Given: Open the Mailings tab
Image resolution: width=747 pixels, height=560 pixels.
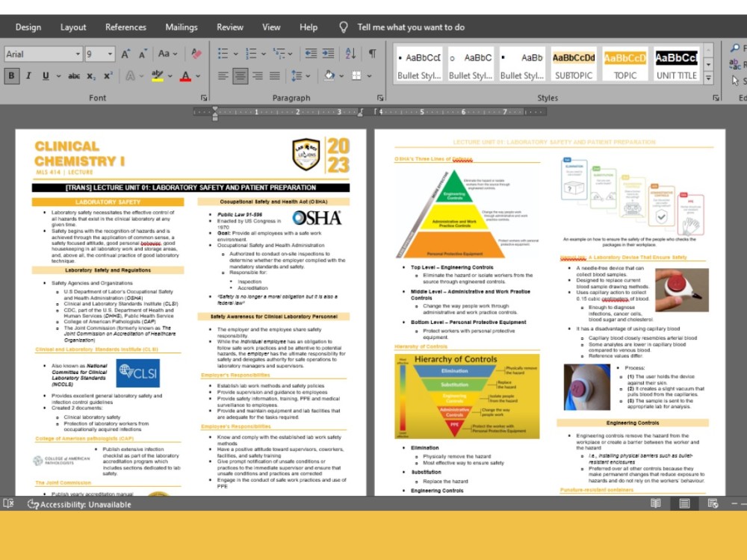Looking at the screenshot, I should (182, 27).
